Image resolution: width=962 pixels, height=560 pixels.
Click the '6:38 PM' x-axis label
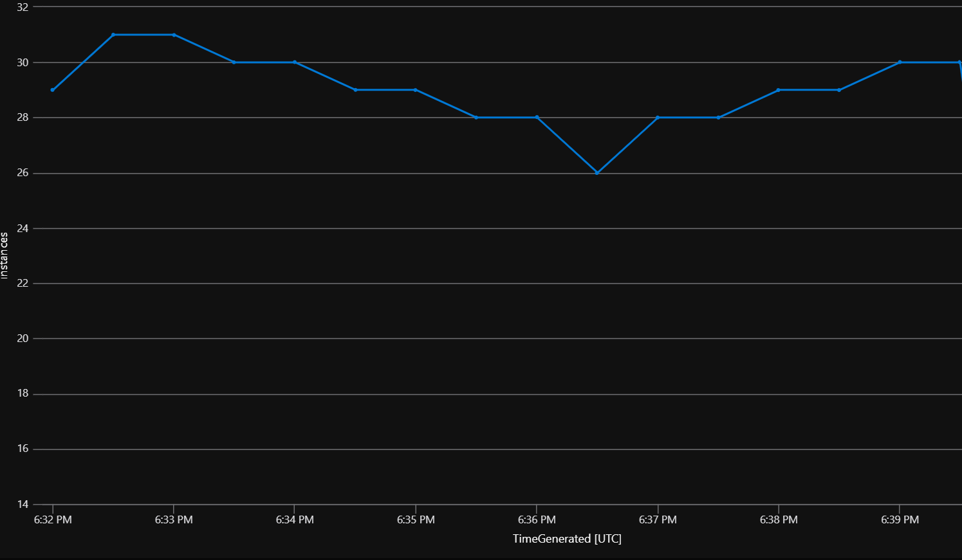[779, 519]
